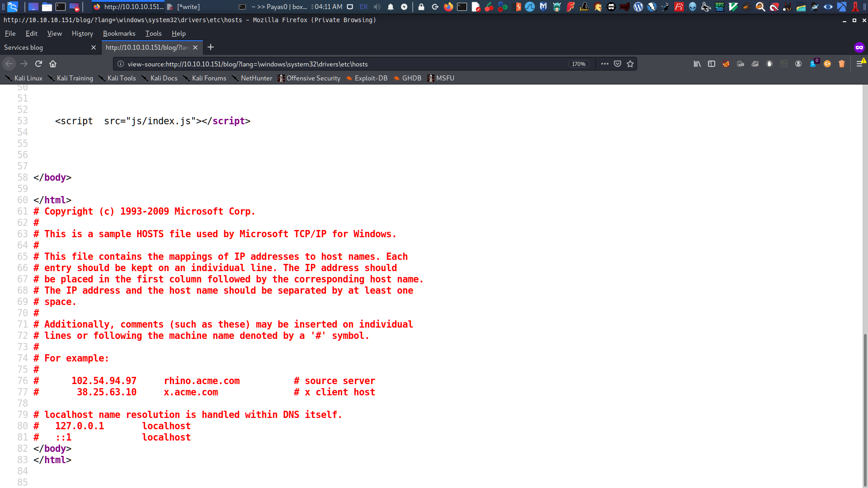This screenshot has height=488, width=868.
Task: Select the Exploit-DB bookmark link
Action: 371,78
